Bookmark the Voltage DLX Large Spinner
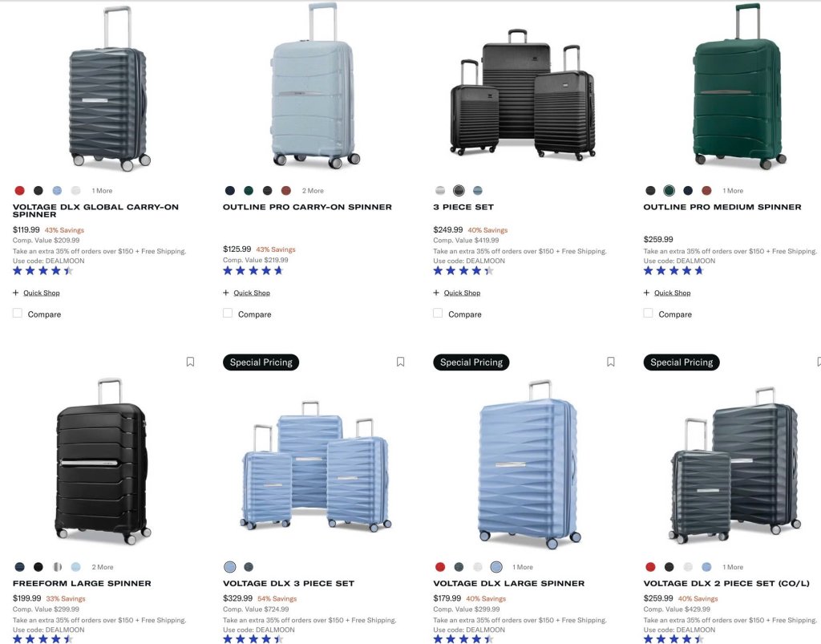Screen dimensions: 821x644 click(x=610, y=362)
